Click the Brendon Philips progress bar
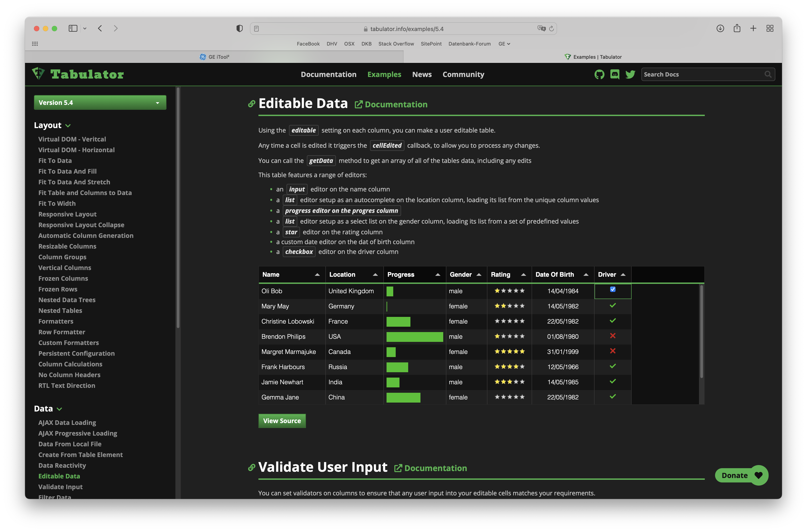 click(x=414, y=337)
